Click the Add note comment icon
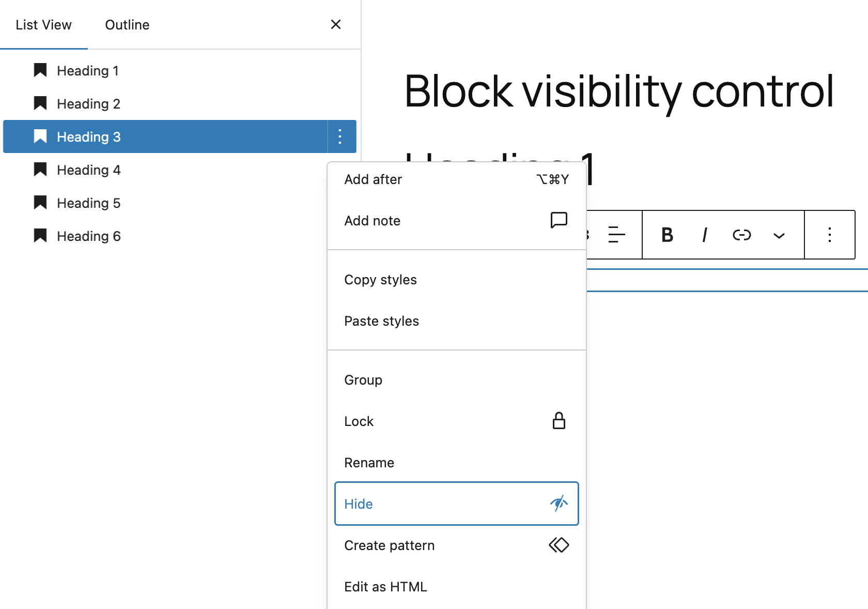This screenshot has width=868, height=609. (x=559, y=221)
